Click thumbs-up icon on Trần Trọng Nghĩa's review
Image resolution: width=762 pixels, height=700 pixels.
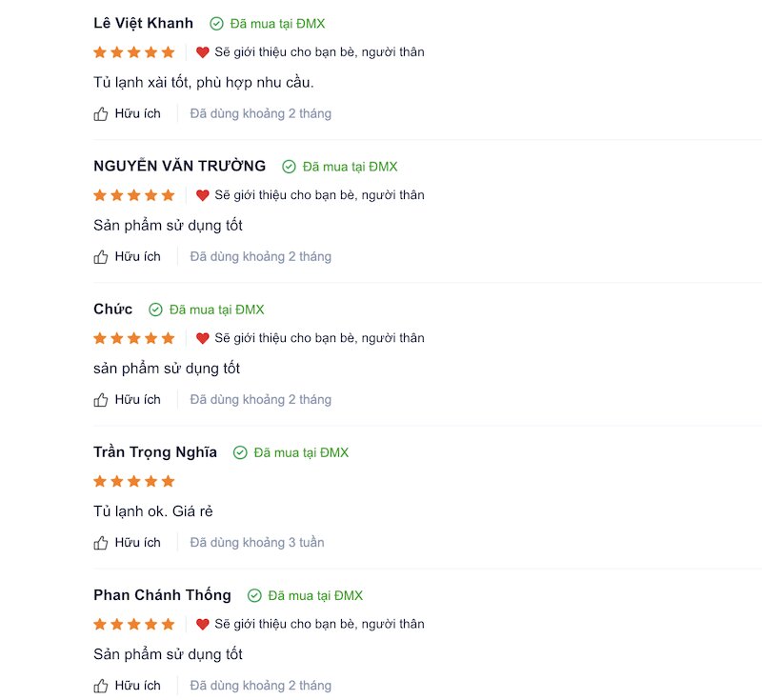[x=101, y=543]
